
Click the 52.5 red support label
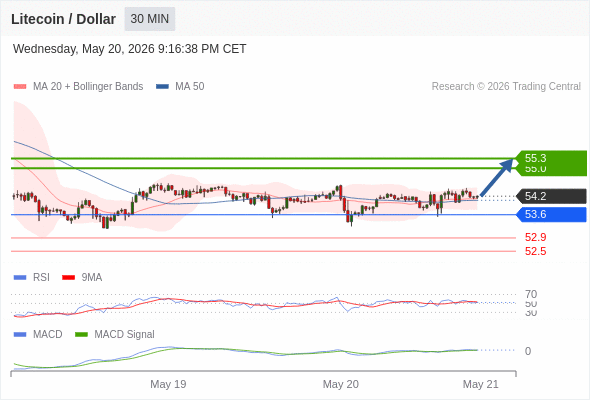(535, 251)
